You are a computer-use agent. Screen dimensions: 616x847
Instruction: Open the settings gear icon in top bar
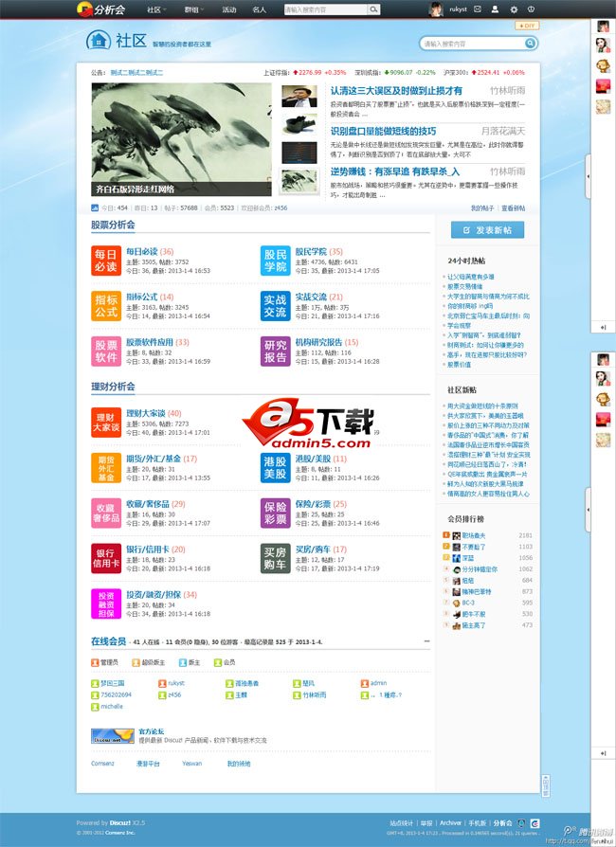514,9
